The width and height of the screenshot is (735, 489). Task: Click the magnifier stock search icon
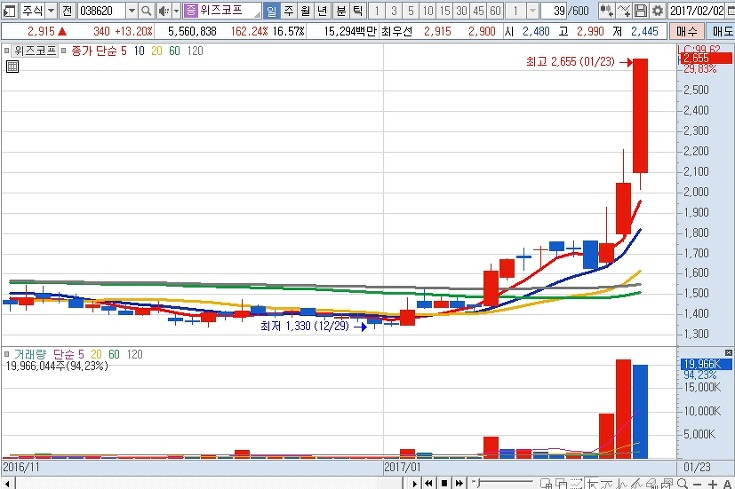tap(146, 10)
